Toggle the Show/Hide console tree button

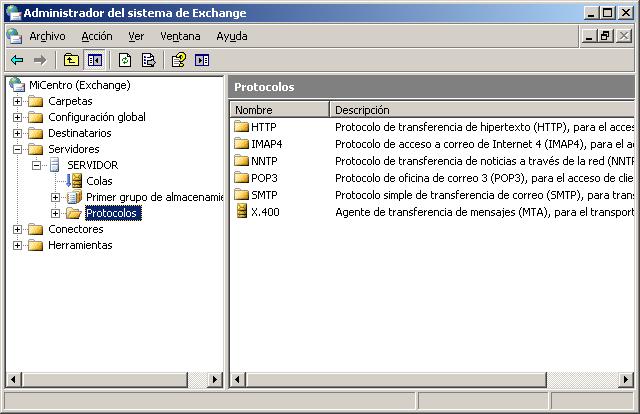tap(94, 60)
